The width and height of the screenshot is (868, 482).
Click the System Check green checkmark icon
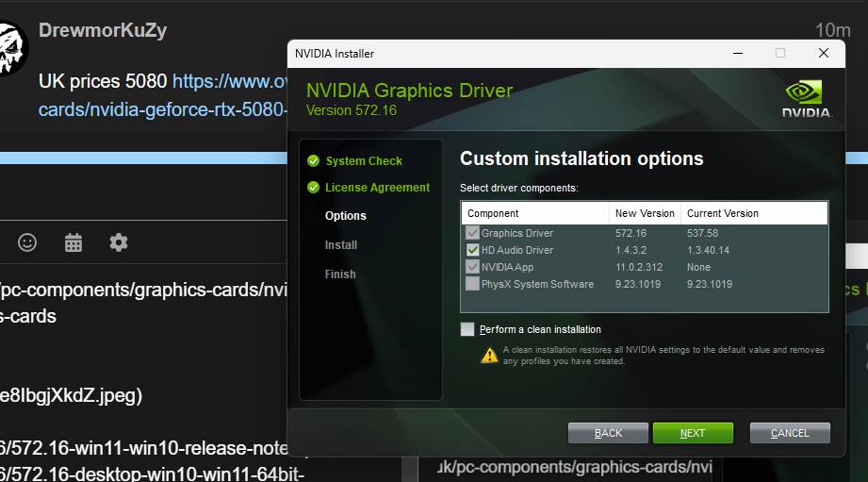tap(313, 161)
